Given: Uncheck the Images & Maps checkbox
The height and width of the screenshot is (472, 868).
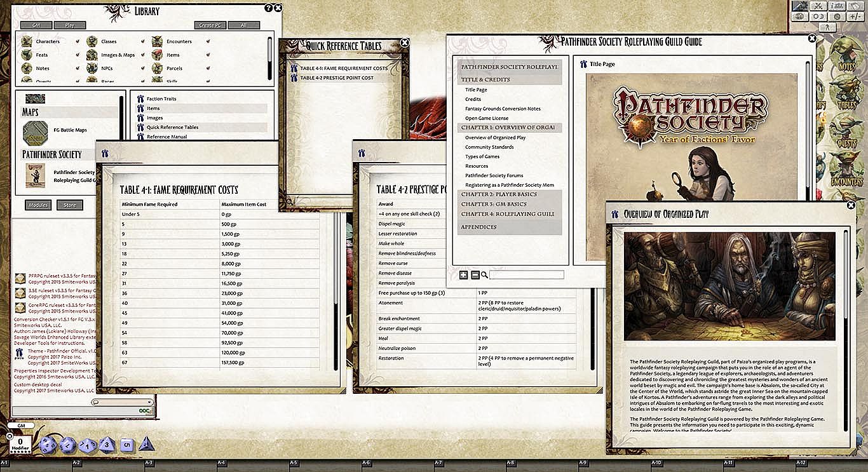Looking at the screenshot, I should tap(143, 55).
